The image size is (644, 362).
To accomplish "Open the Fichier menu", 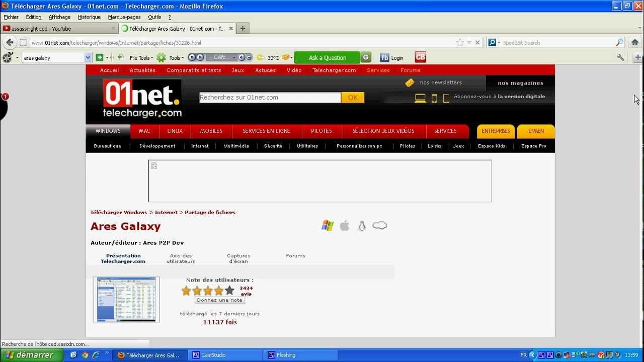I will pos(11,17).
